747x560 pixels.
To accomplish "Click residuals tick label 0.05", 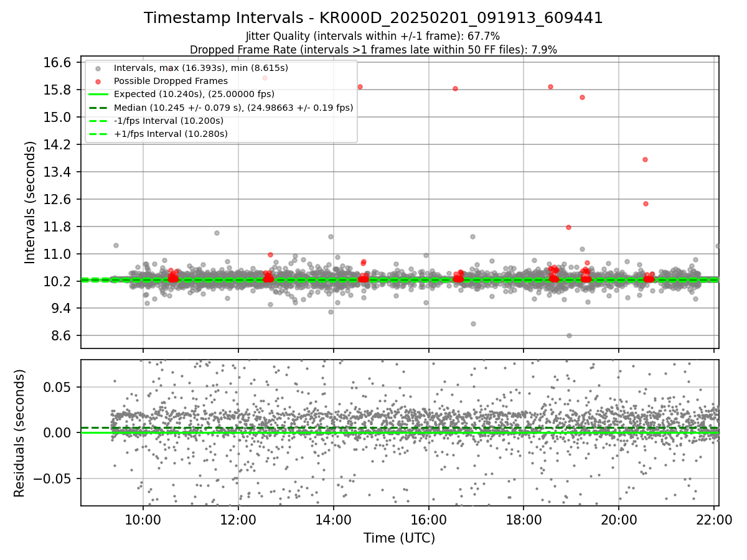I will (58, 387).
